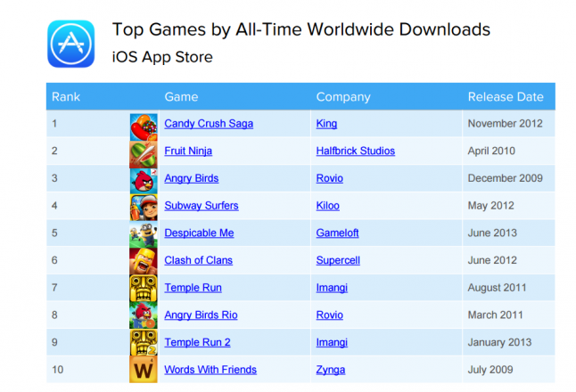The image size is (576, 392).
Task: Visit the Halfbrick Studios company link
Action: click(x=355, y=151)
